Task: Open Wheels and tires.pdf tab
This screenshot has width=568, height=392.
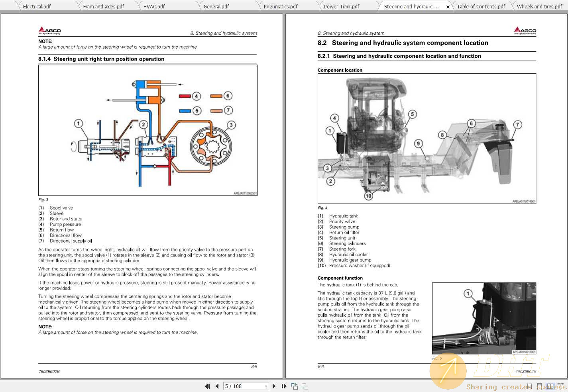Action: (x=539, y=6)
